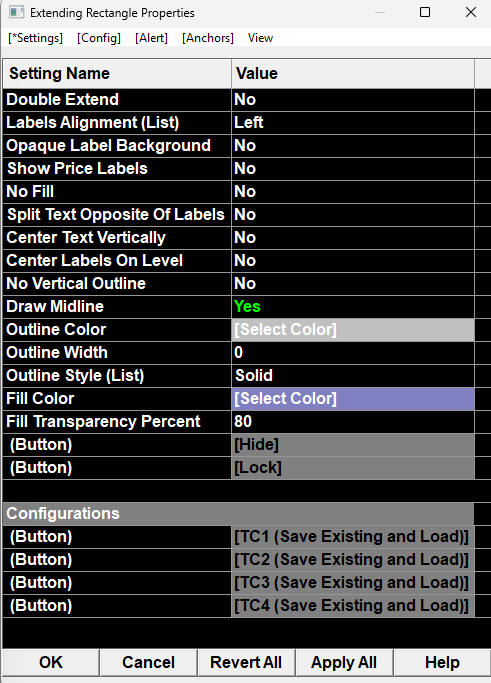Click the Hide button
This screenshot has width=491, height=683.
pos(353,445)
